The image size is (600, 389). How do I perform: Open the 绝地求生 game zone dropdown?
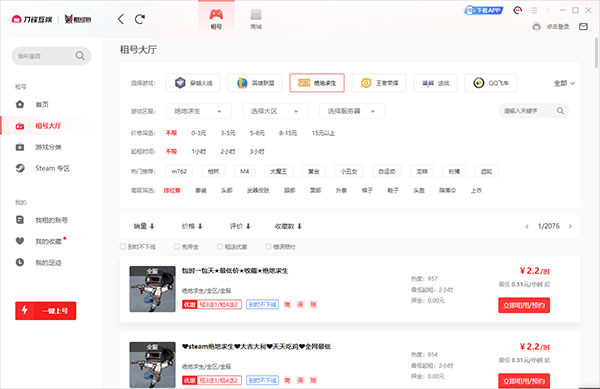[199, 111]
